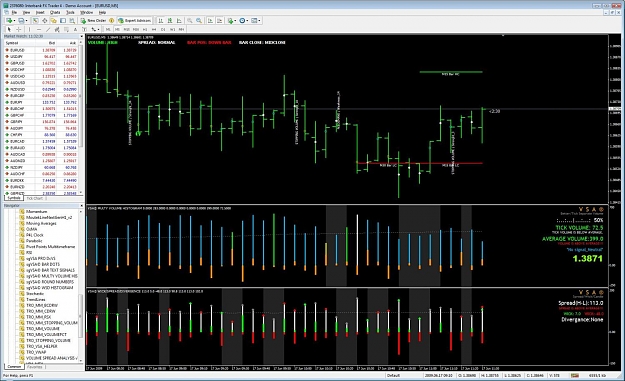
Task: Switch chart to candlesticks mode
Action: click(170, 20)
